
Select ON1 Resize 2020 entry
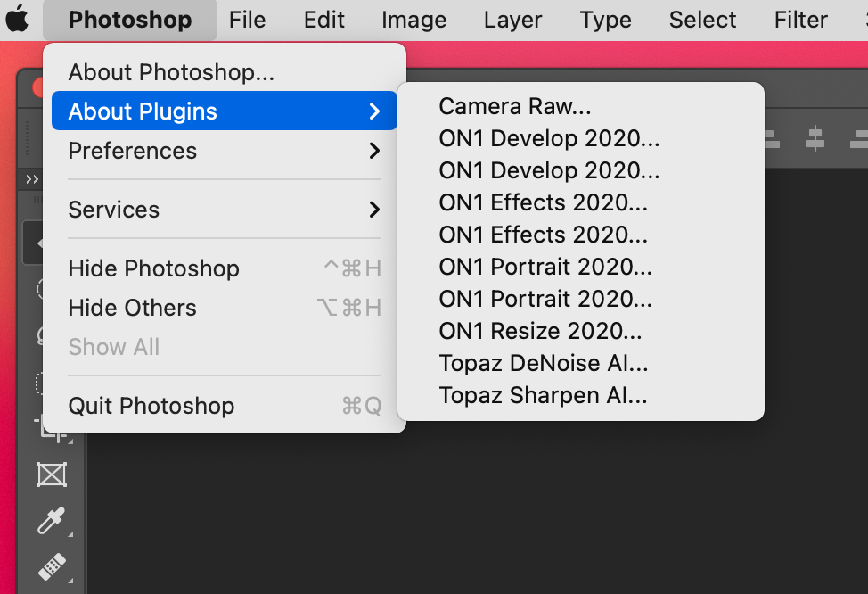(x=540, y=332)
